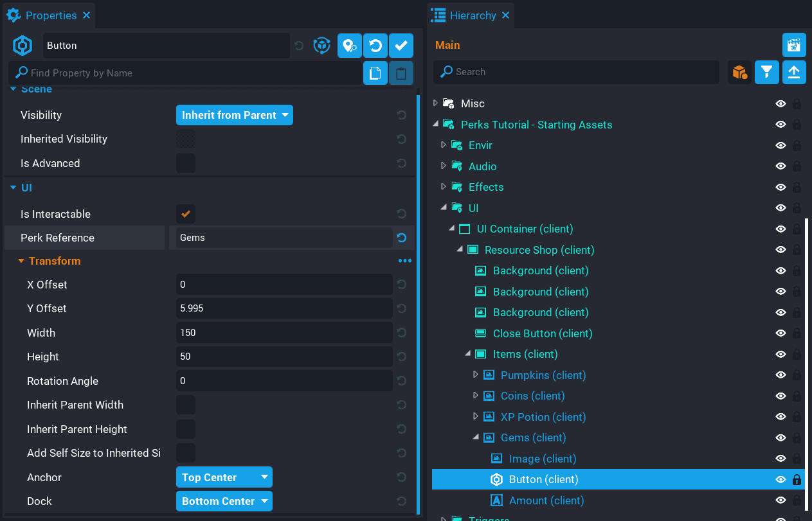Click the find-in-hierarchy map pin icon
The height and width of the screenshot is (521, 812).
click(x=349, y=46)
